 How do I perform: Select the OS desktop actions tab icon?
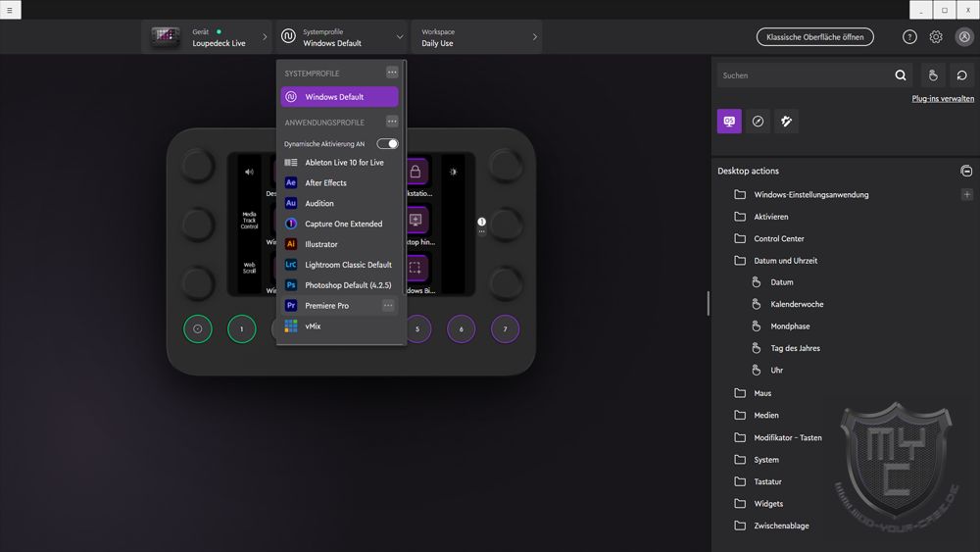pyautogui.click(x=729, y=122)
